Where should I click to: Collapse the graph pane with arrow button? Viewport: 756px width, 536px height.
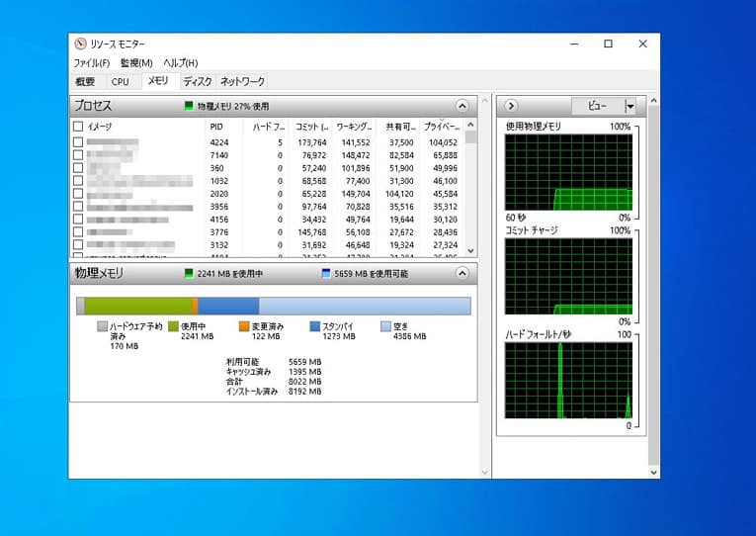510,106
